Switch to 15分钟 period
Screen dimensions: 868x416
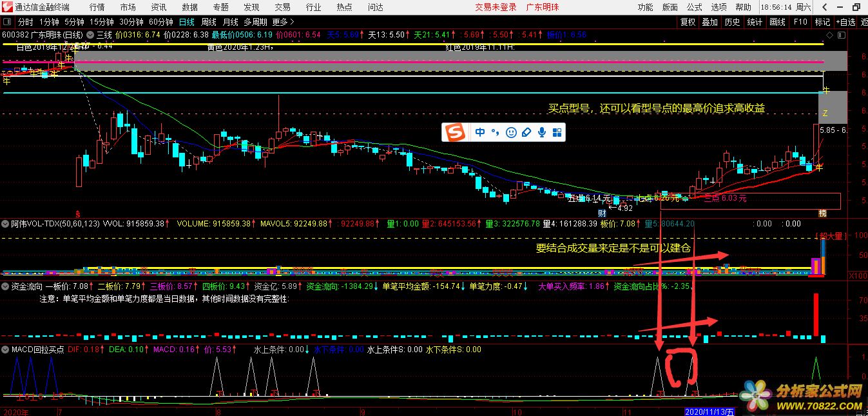(102, 22)
